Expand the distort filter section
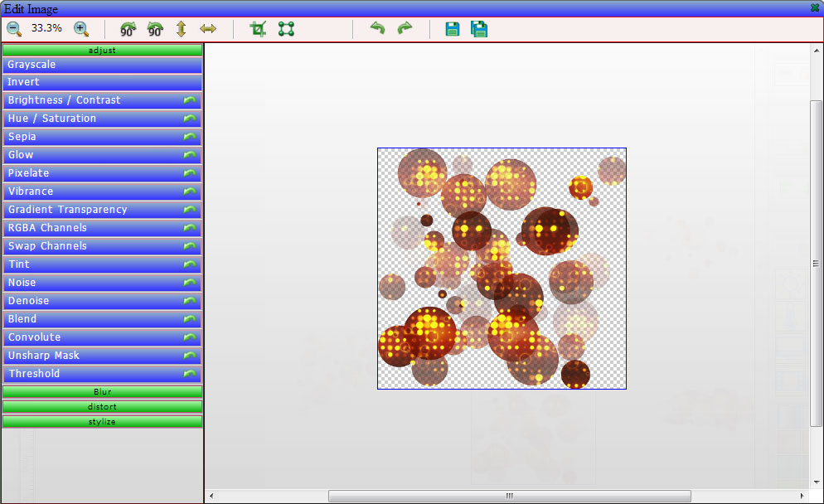This screenshot has width=824, height=504. tap(102, 407)
